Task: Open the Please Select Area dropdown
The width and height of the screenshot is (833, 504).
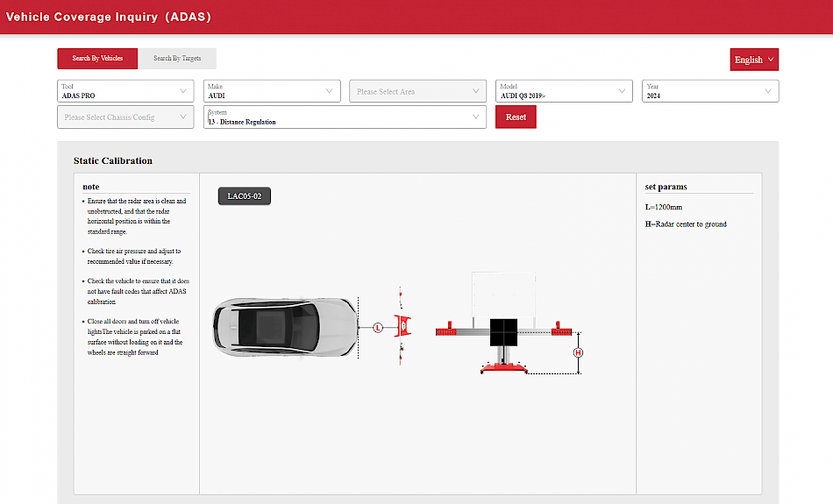Action: [x=417, y=91]
